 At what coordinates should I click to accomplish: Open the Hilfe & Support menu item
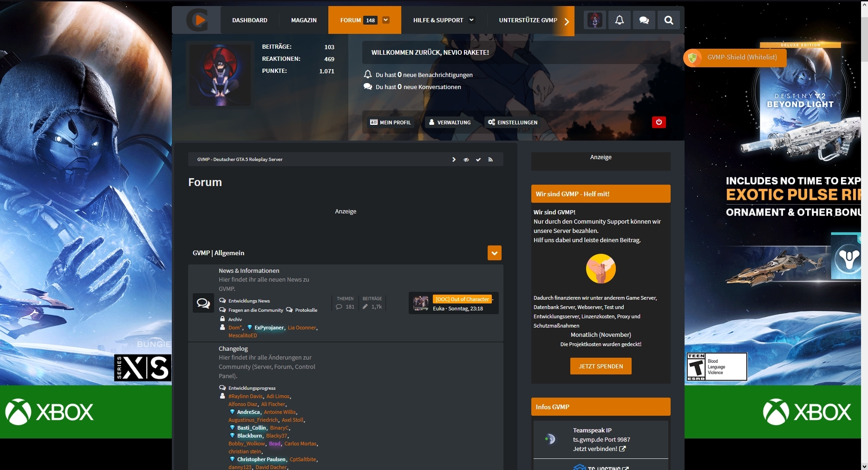[438, 20]
